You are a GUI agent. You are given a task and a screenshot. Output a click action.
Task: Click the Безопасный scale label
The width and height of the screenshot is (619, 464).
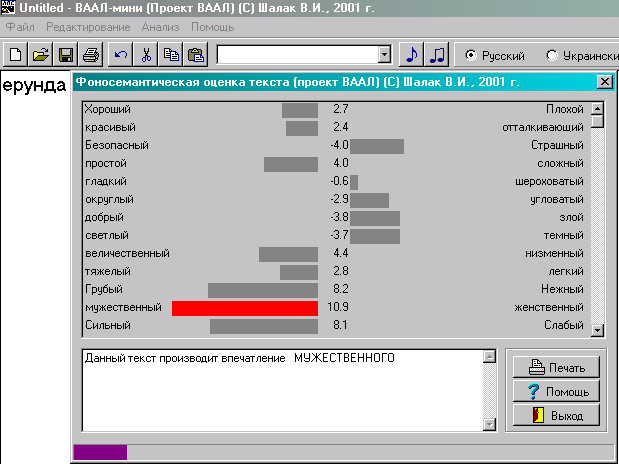(117, 145)
